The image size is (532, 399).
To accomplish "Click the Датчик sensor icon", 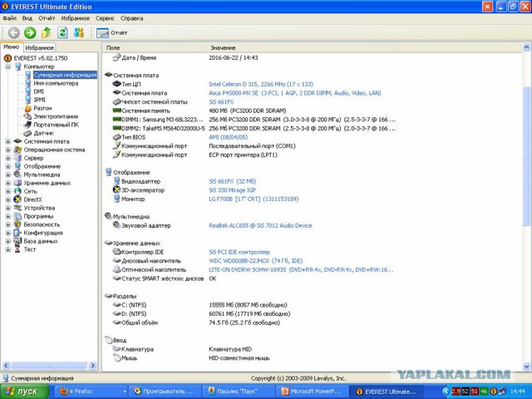I will [27, 133].
